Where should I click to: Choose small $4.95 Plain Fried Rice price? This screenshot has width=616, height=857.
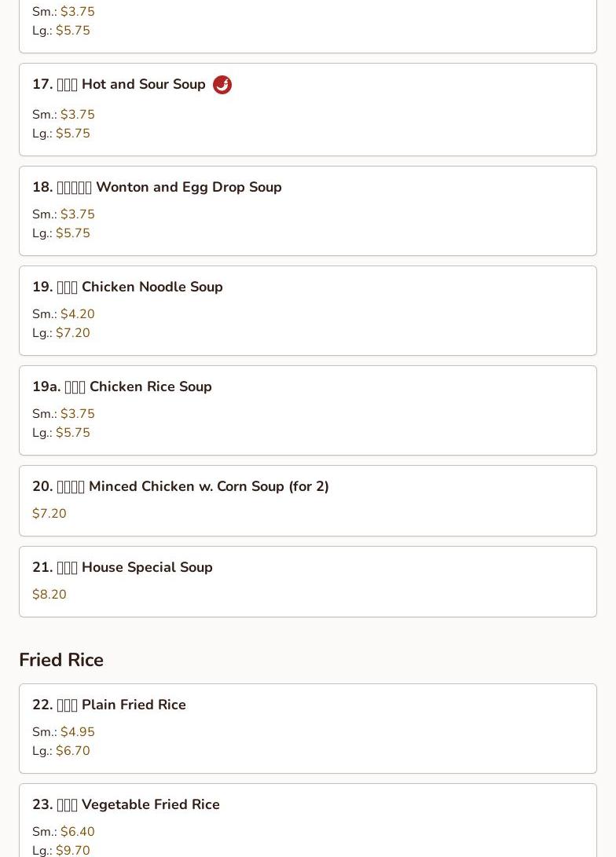point(77,732)
